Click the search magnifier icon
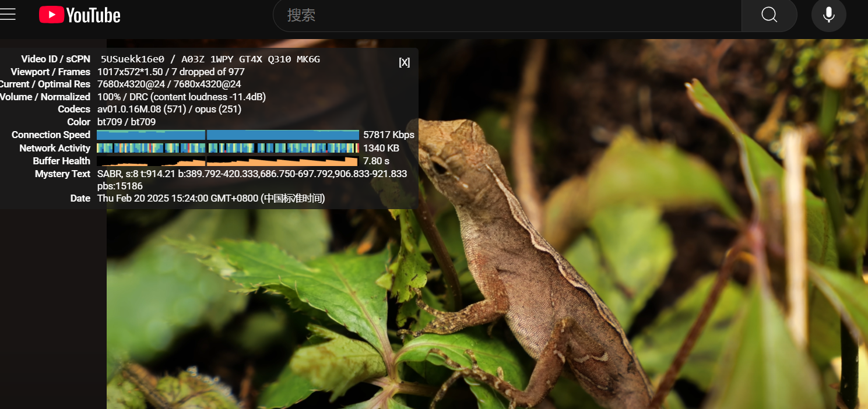Image resolution: width=868 pixels, height=409 pixels. click(769, 15)
